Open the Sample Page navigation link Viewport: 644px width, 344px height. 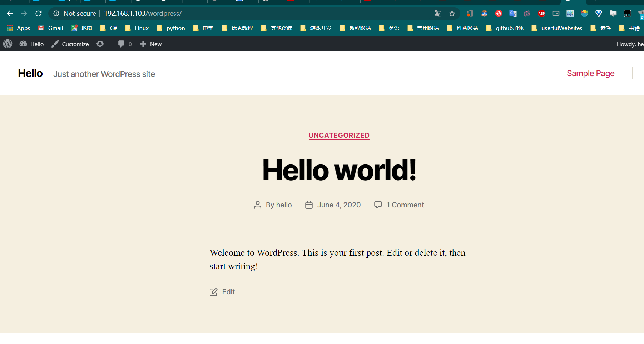tap(590, 73)
